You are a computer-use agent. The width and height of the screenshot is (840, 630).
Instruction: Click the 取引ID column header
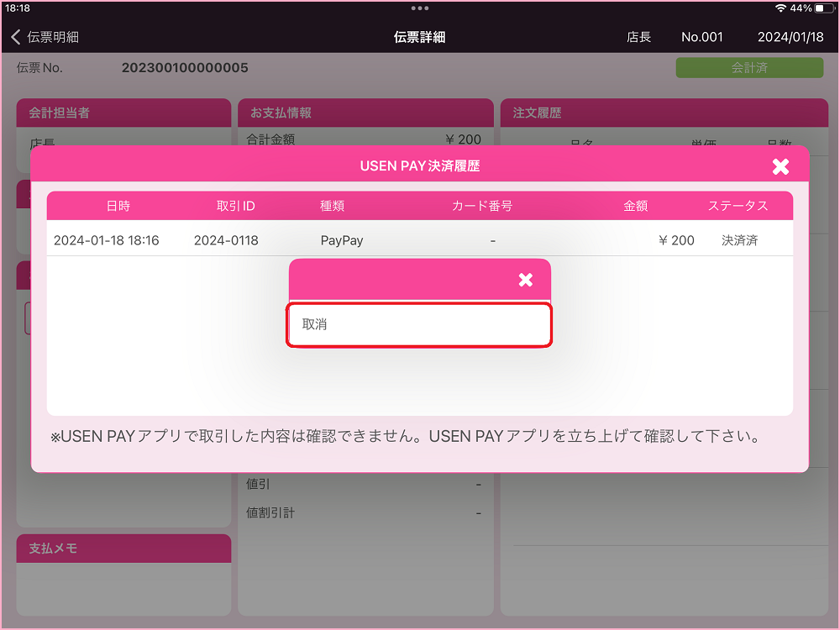click(235, 206)
